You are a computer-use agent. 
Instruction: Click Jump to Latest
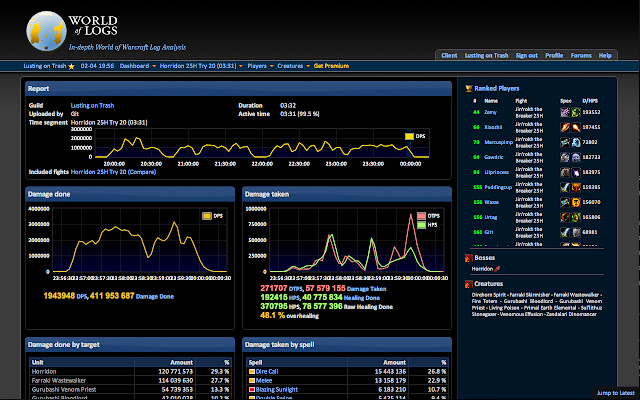click(x=616, y=393)
